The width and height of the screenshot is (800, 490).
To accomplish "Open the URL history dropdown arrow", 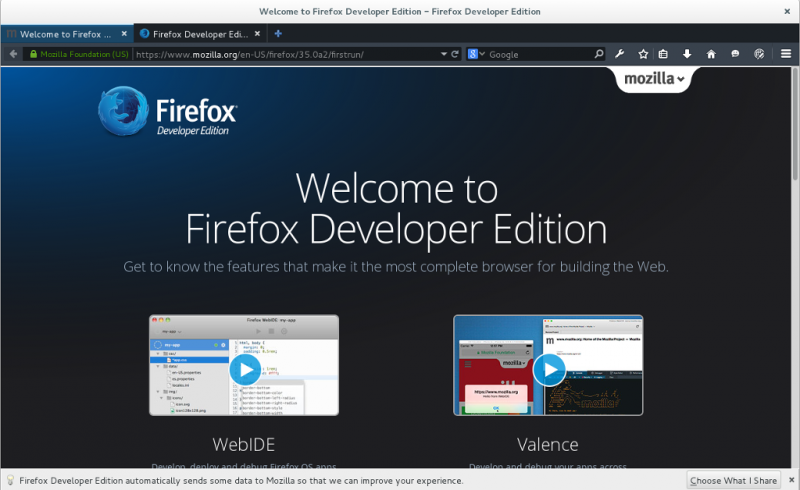I will pos(443,54).
